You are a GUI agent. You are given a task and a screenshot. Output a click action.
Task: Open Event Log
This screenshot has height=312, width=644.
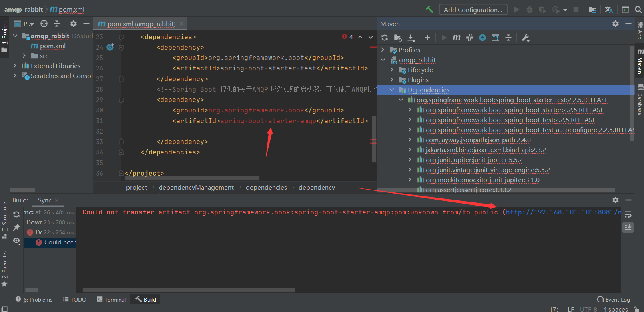tap(614, 300)
